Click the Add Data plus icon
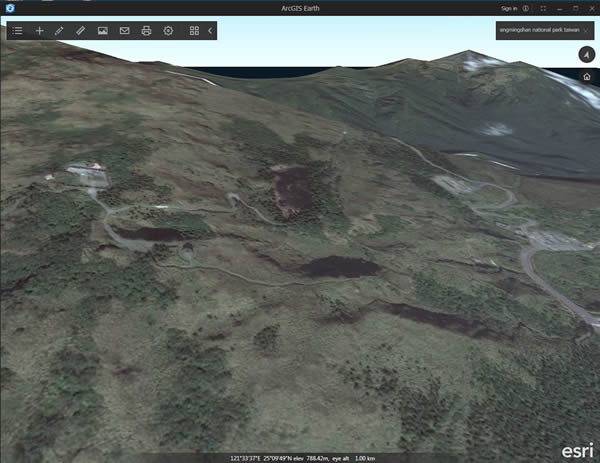The image size is (600, 463). coord(39,31)
